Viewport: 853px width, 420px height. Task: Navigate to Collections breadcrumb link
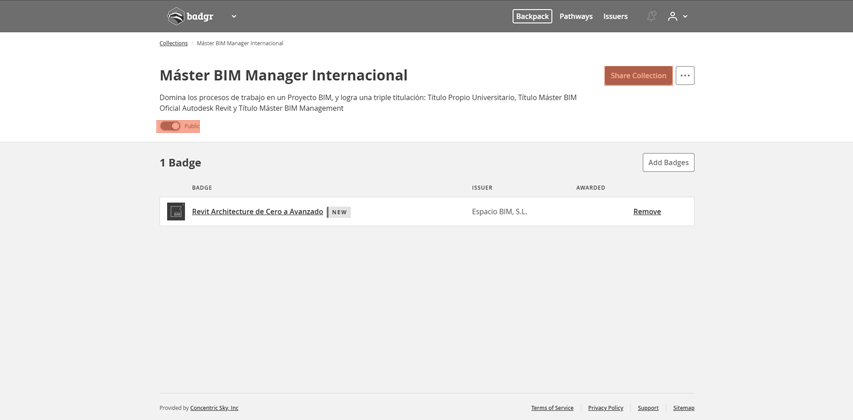pyautogui.click(x=174, y=43)
